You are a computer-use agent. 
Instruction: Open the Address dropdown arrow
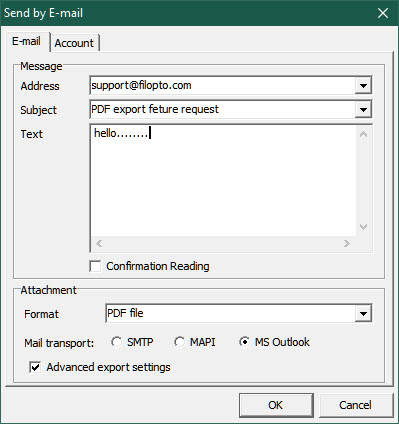(363, 86)
